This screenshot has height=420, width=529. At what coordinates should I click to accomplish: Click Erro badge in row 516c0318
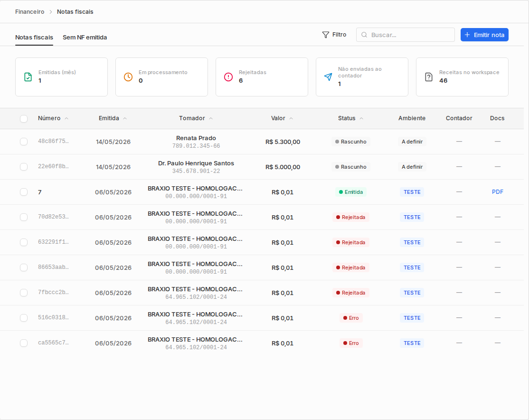351,318
